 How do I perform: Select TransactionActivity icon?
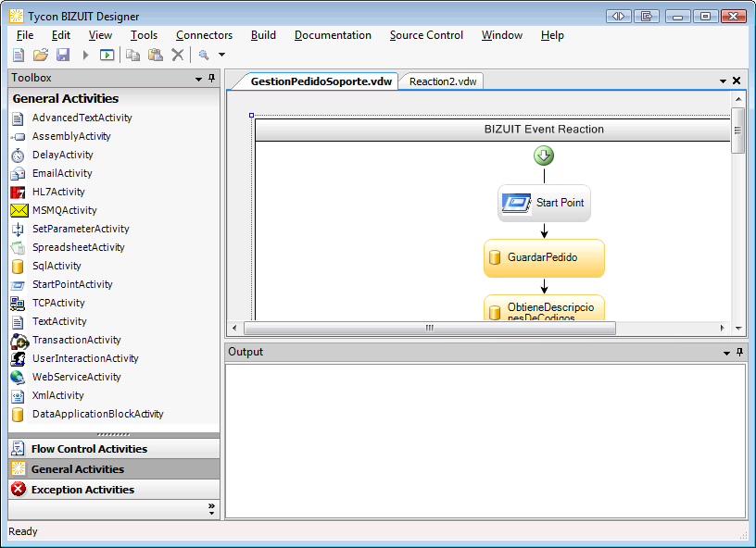point(19,341)
